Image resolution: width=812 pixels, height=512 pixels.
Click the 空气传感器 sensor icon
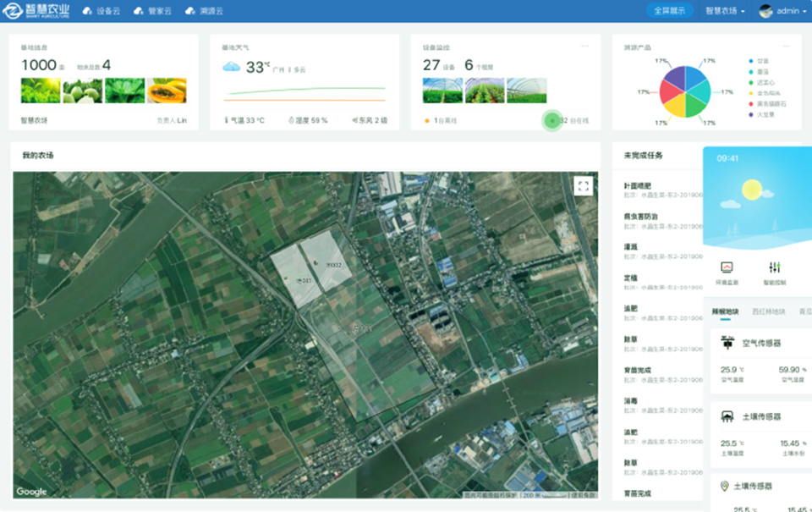click(727, 343)
